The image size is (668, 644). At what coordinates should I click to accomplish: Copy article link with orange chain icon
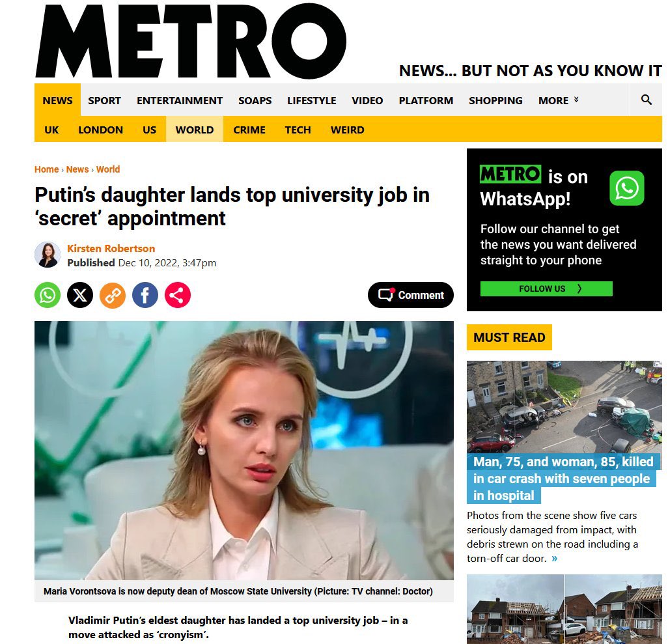point(113,295)
